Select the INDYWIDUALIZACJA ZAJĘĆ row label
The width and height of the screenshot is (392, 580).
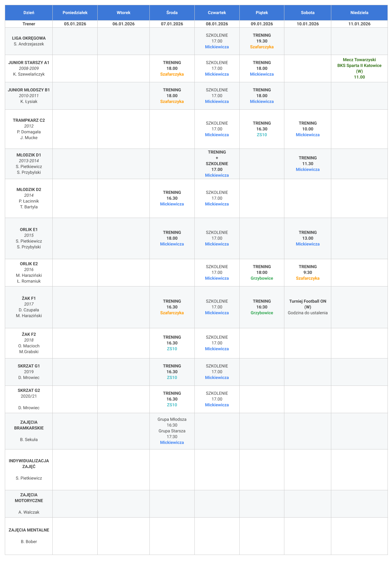[29, 464]
